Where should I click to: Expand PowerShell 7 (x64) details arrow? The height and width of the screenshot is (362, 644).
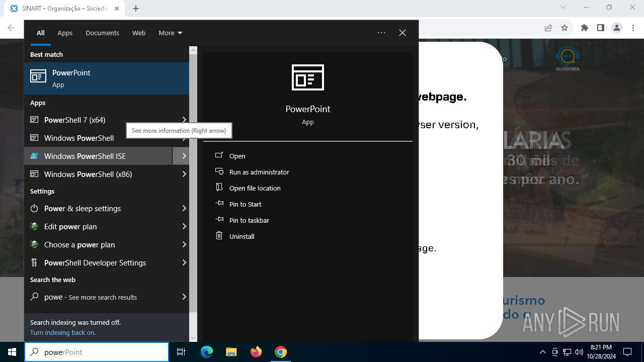pos(184,120)
